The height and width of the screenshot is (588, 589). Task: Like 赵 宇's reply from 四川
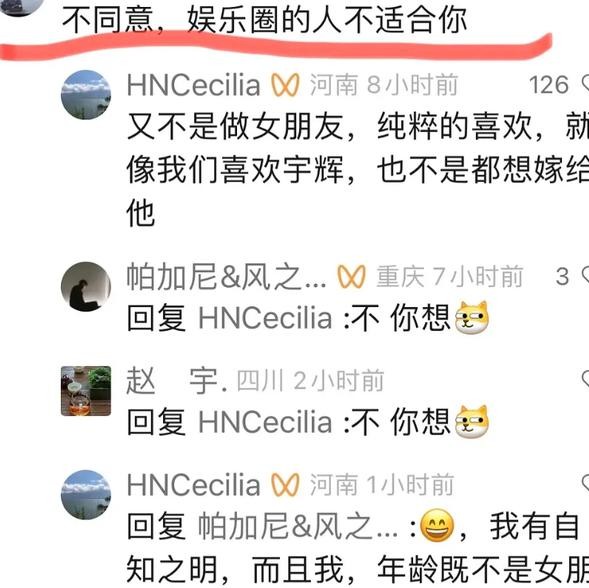pos(585,379)
